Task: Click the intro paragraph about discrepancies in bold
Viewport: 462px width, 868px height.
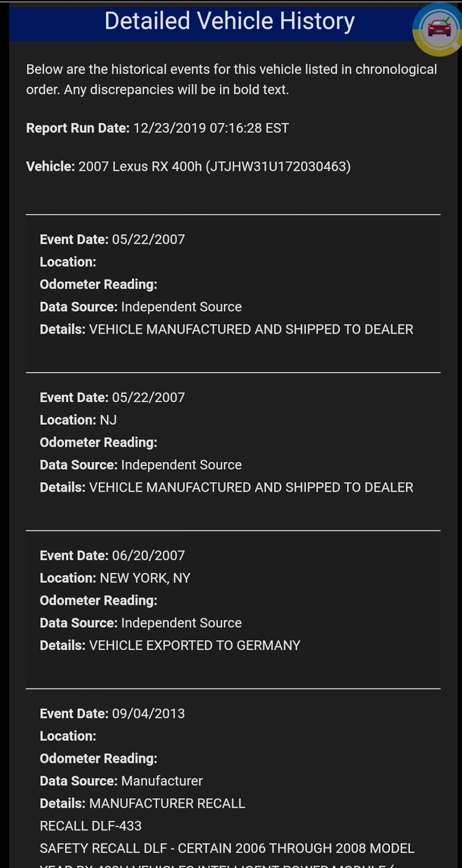Action: click(231, 79)
